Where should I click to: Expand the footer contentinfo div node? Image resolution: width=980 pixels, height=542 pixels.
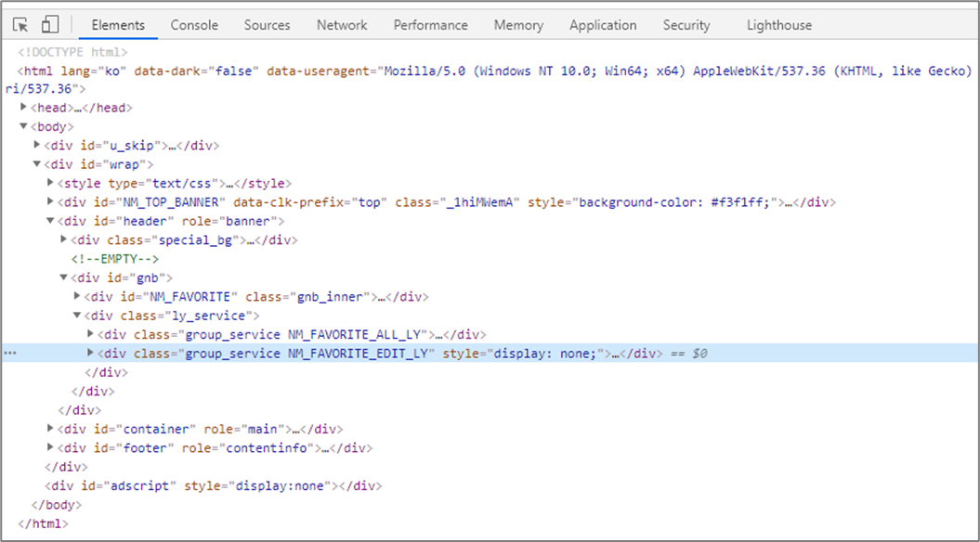tap(50, 447)
